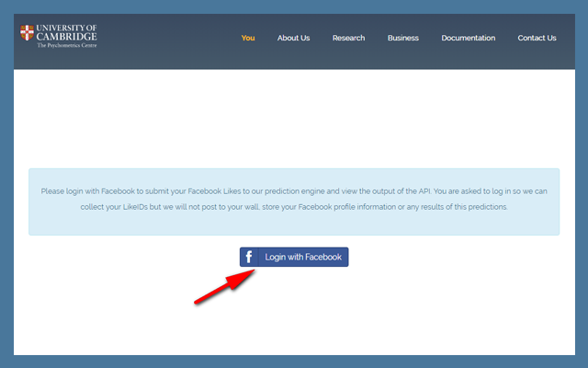Open the Documentation page
Screen dimensions: 588x368
pyautogui.click(x=468, y=38)
